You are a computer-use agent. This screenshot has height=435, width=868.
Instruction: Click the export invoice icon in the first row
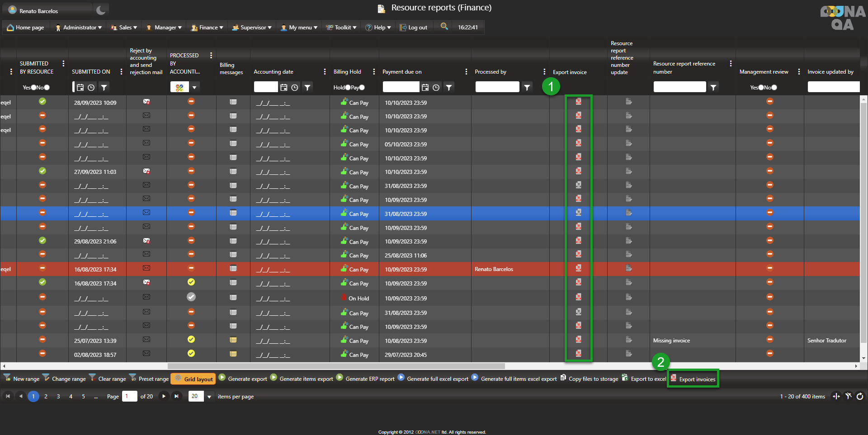(x=578, y=102)
